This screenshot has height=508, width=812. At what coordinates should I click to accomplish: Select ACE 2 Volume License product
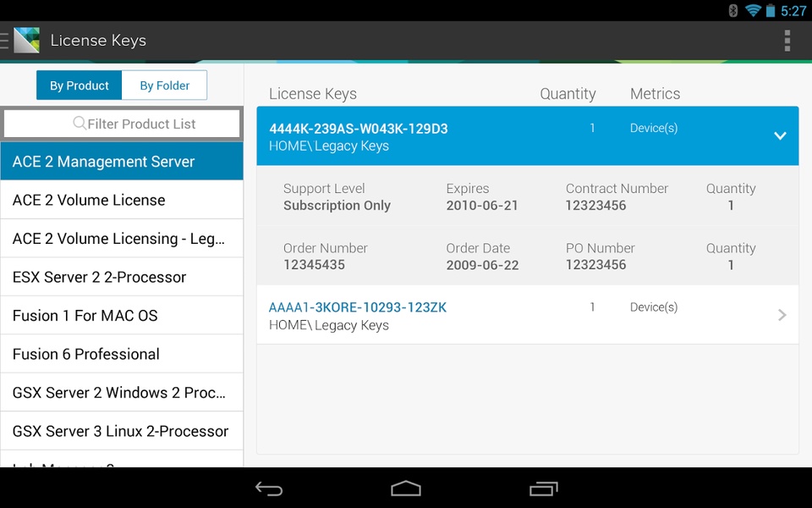122,200
